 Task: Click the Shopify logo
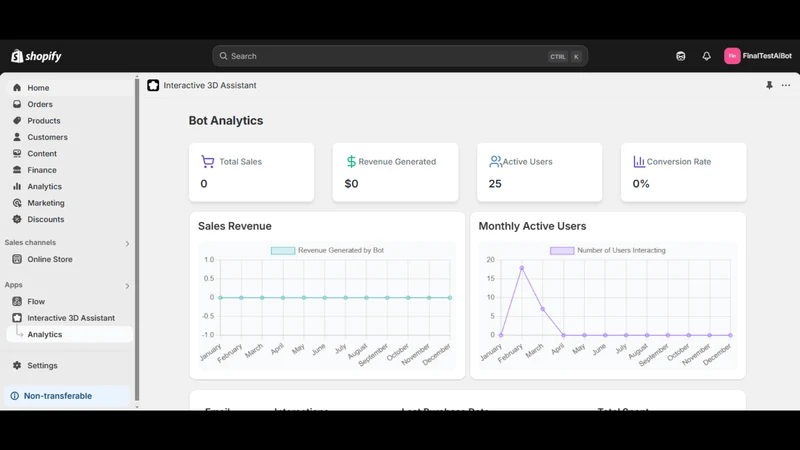[x=36, y=56]
